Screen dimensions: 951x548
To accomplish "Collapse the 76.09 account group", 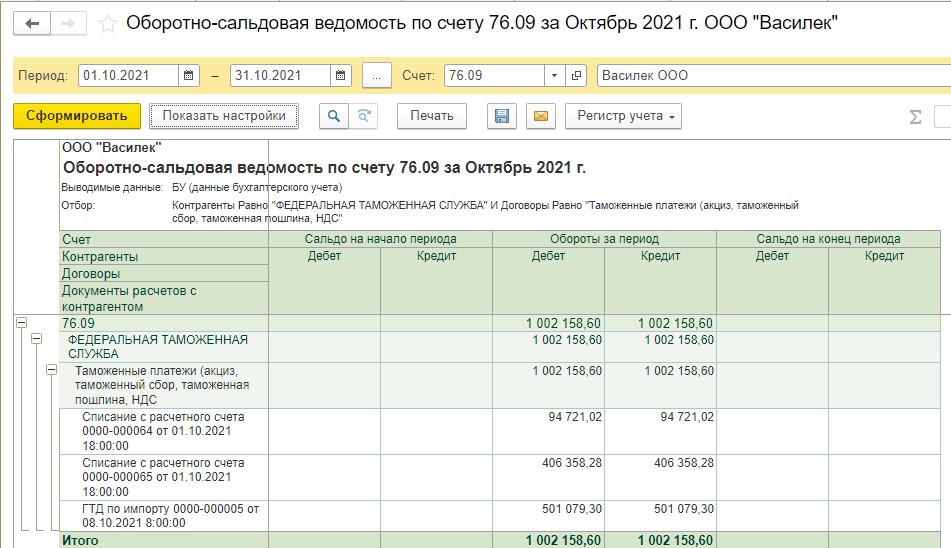I will pyautogui.click(x=21, y=323).
